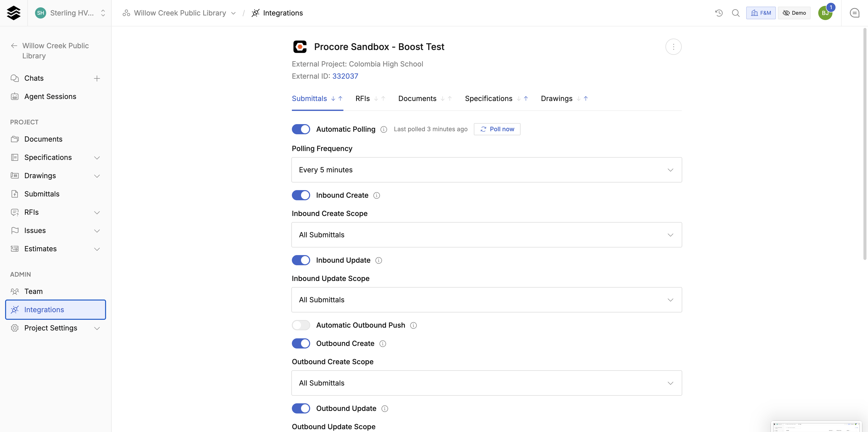Image resolution: width=868 pixels, height=432 pixels.
Task: Open External ID 332037 link
Action: coord(345,76)
